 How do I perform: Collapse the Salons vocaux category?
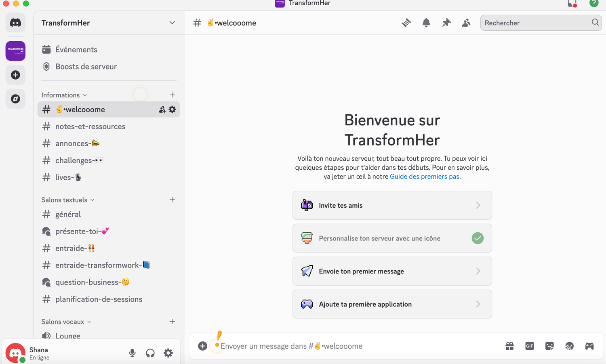(x=66, y=322)
